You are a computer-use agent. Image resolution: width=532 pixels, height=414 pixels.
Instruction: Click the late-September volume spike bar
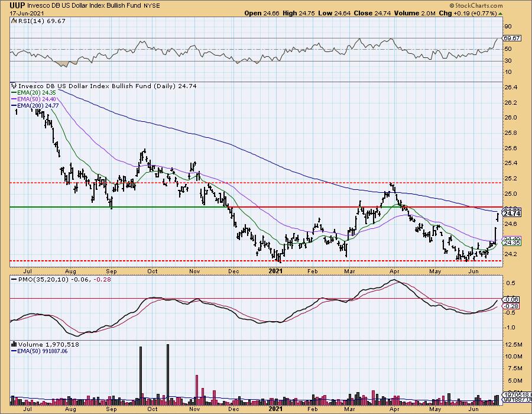pos(141,376)
